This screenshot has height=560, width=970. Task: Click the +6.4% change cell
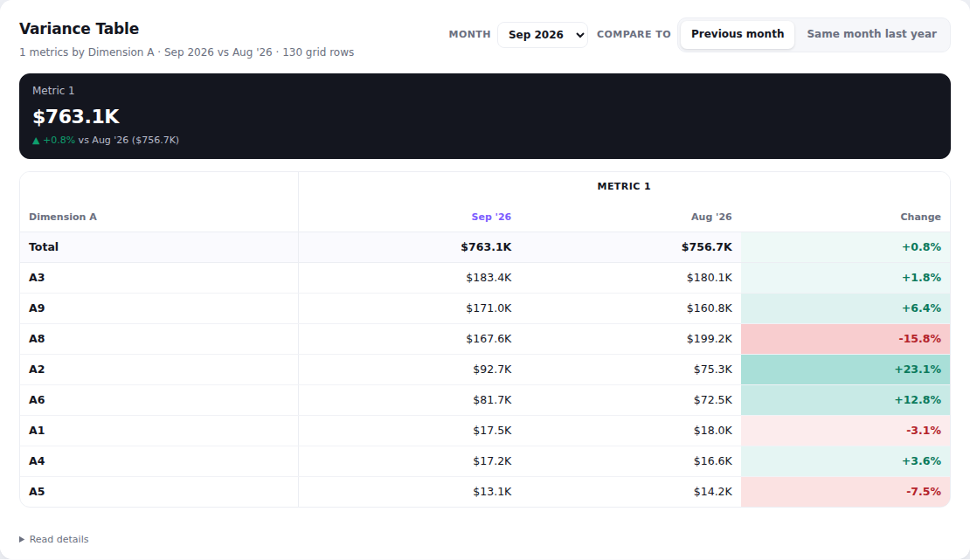[846, 308]
